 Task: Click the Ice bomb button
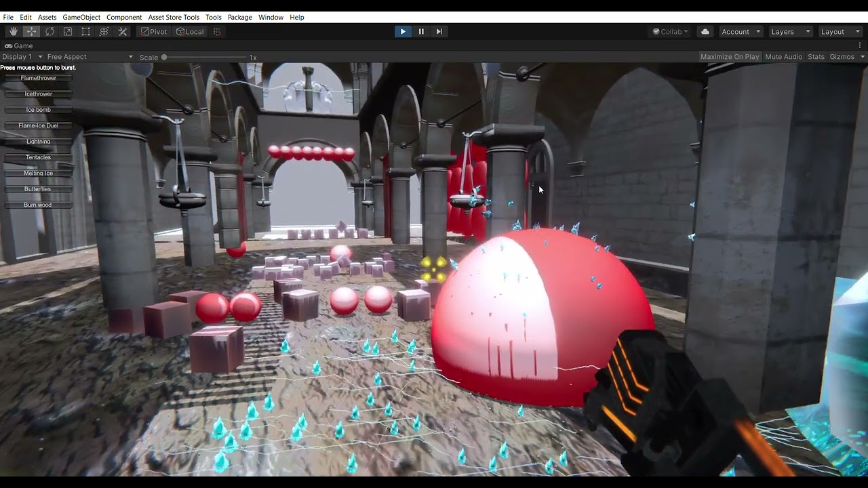click(x=39, y=110)
